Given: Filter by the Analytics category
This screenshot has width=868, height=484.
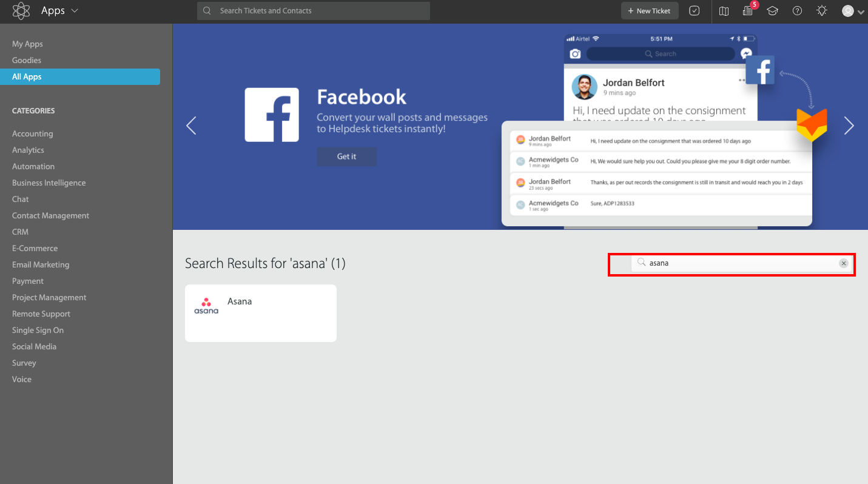Looking at the screenshot, I should (x=28, y=150).
